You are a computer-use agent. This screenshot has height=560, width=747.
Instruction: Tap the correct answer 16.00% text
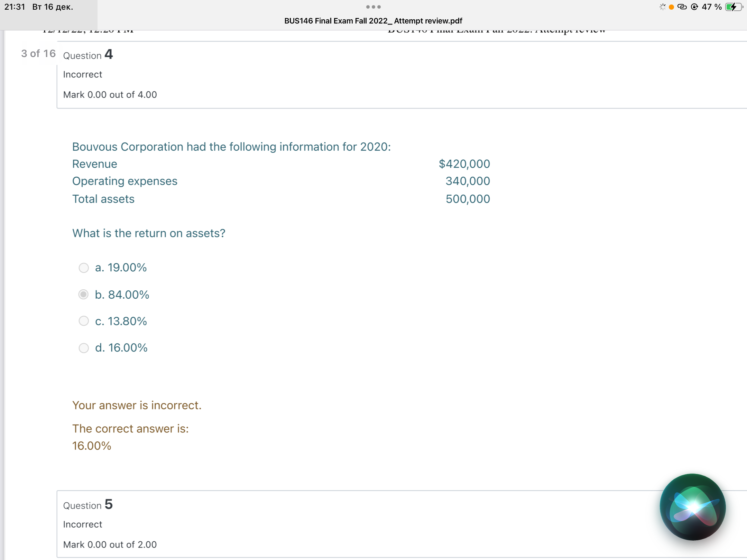tap(92, 446)
